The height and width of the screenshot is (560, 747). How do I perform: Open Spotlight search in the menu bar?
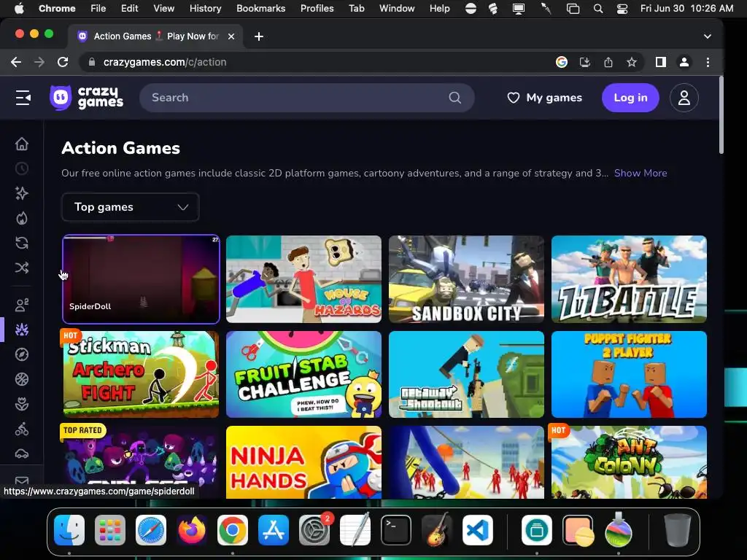coord(598,8)
